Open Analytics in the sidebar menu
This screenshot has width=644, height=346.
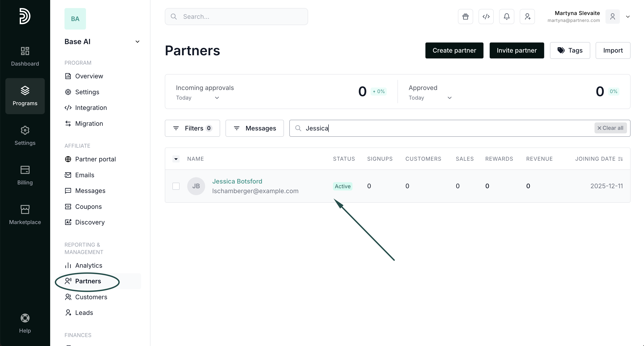pyautogui.click(x=88, y=265)
